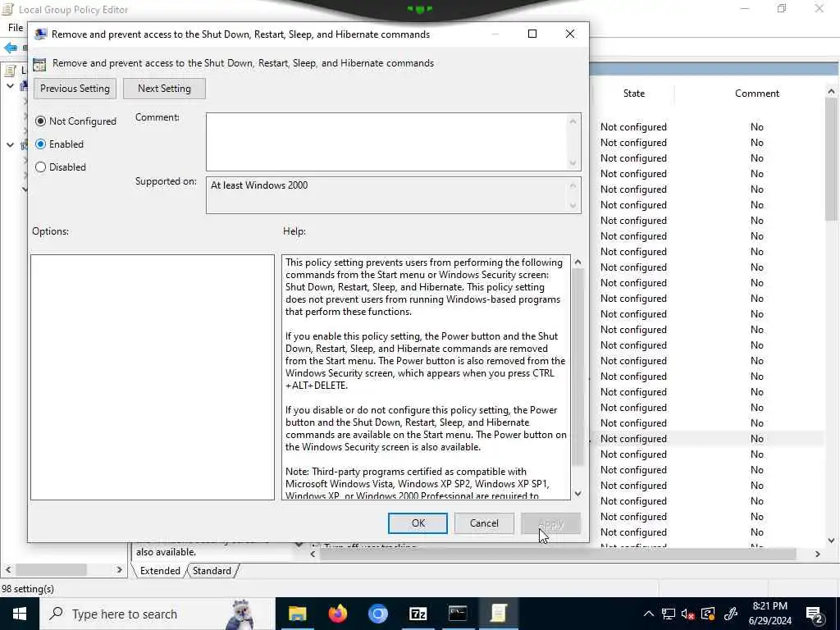Click the left tree pane scroll-left arrow

coord(8,569)
